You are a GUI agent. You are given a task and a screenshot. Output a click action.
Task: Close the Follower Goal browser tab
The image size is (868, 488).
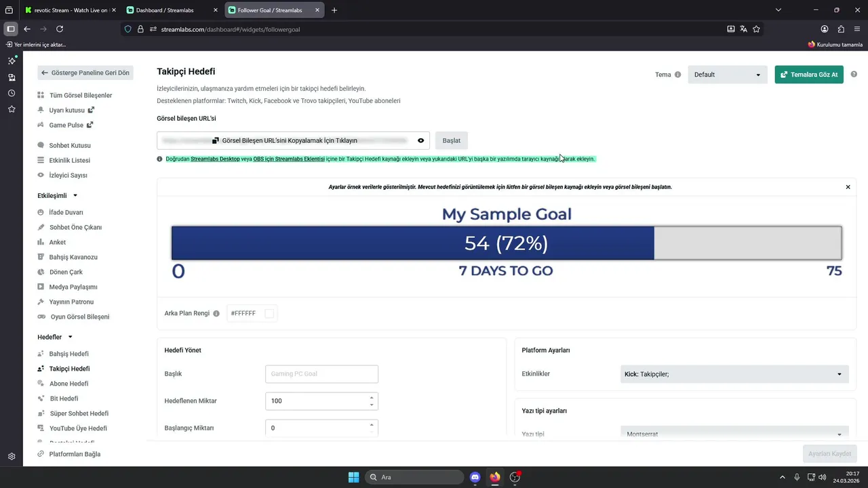317,10
